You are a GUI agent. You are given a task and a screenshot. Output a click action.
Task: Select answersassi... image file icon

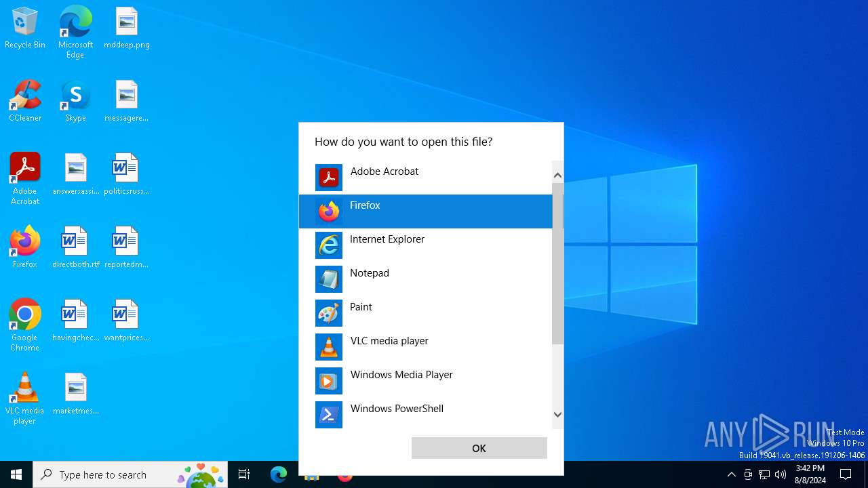click(x=75, y=175)
